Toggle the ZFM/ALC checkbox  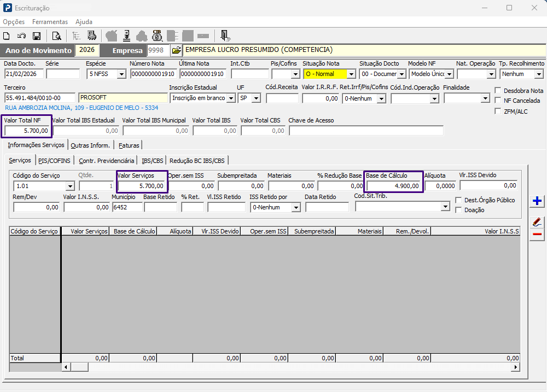coord(498,111)
